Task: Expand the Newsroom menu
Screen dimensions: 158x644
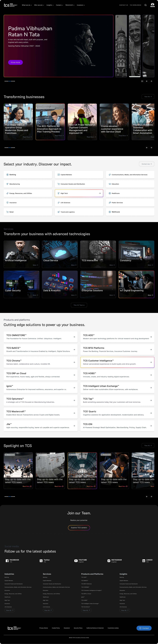Action: (70, 5)
